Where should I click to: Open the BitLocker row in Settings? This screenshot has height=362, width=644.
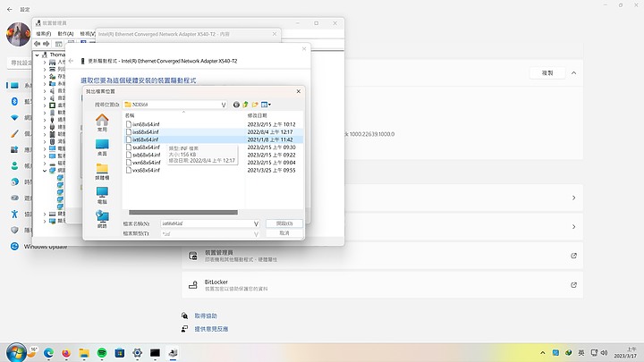(x=383, y=285)
